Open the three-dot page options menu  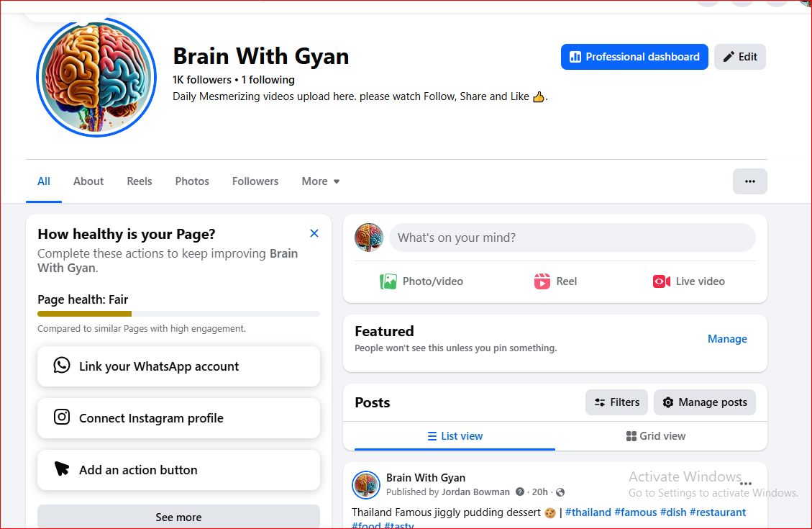pyautogui.click(x=749, y=181)
